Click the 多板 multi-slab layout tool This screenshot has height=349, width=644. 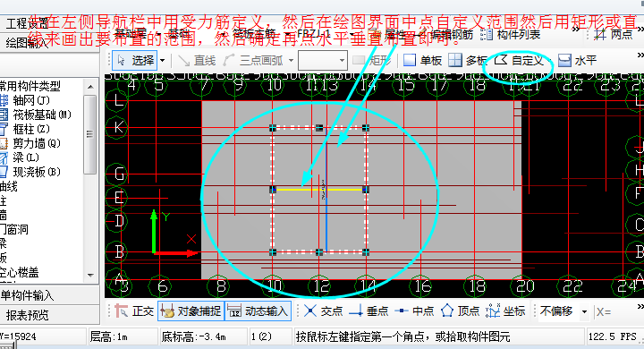pos(468,61)
